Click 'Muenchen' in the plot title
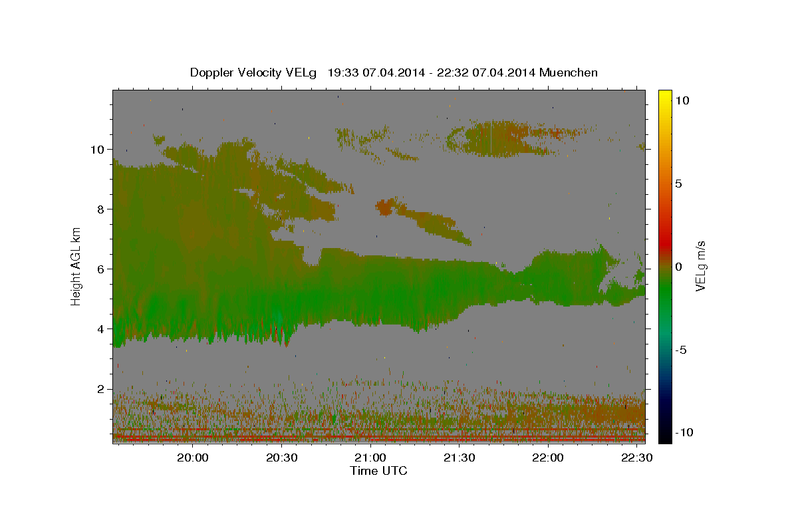Image resolution: width=798 pixels, height=532 pixels. pyautogui.click(x=568, y=72)
